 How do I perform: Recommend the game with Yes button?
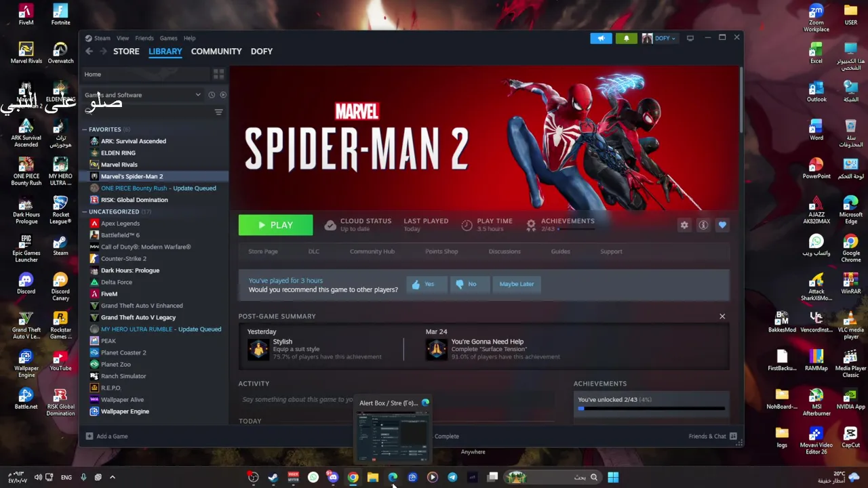tap(427, 284)
